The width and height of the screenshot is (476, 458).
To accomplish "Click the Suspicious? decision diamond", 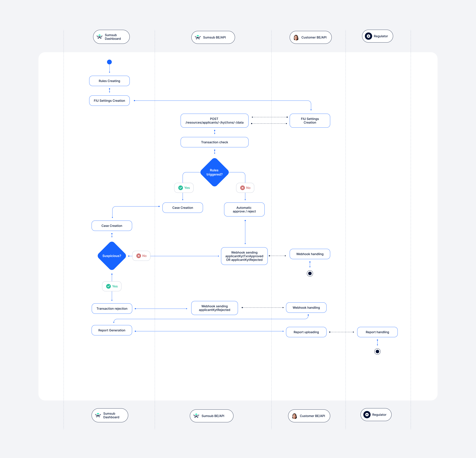I will click(x=112, y=256).
